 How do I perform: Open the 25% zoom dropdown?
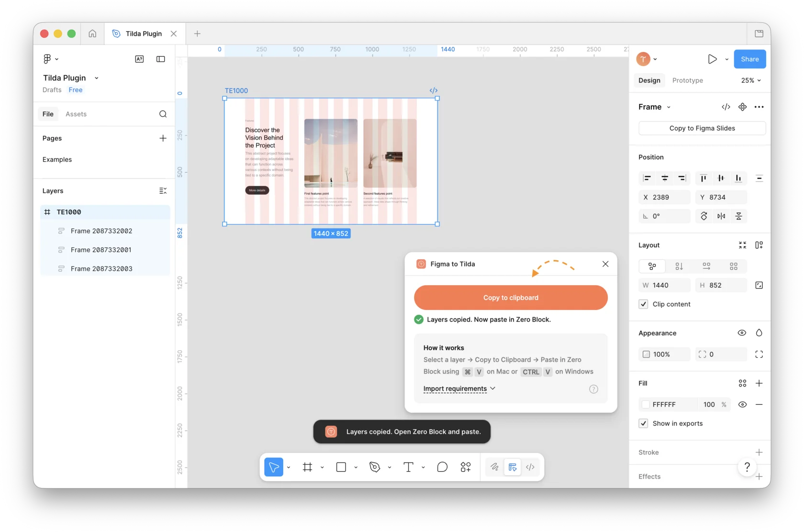click(751, 80)
